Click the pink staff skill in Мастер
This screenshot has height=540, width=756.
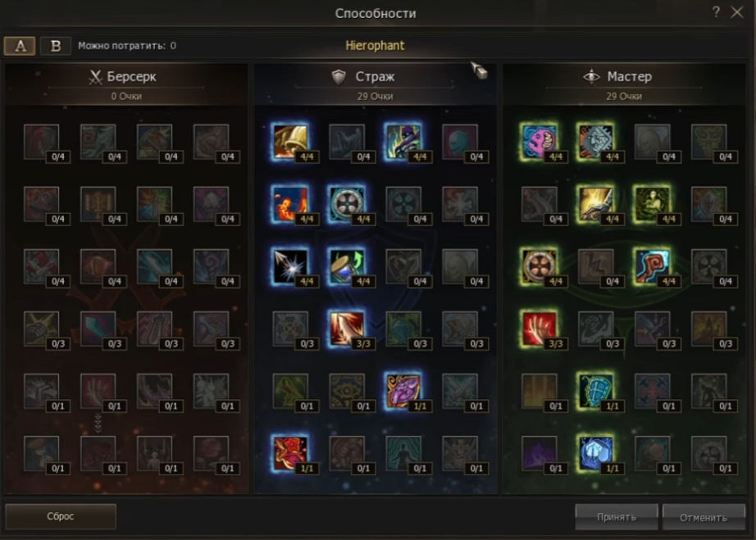pos(652,266)
